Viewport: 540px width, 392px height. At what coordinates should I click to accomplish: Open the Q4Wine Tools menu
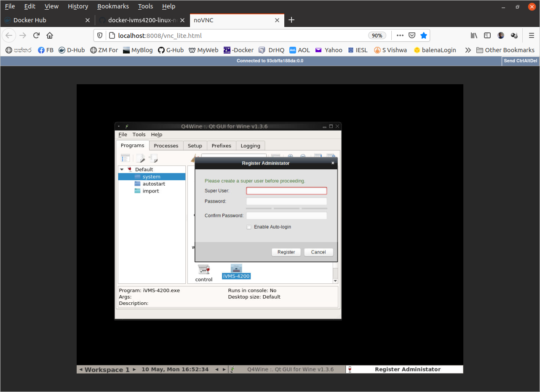click(139, 134)
